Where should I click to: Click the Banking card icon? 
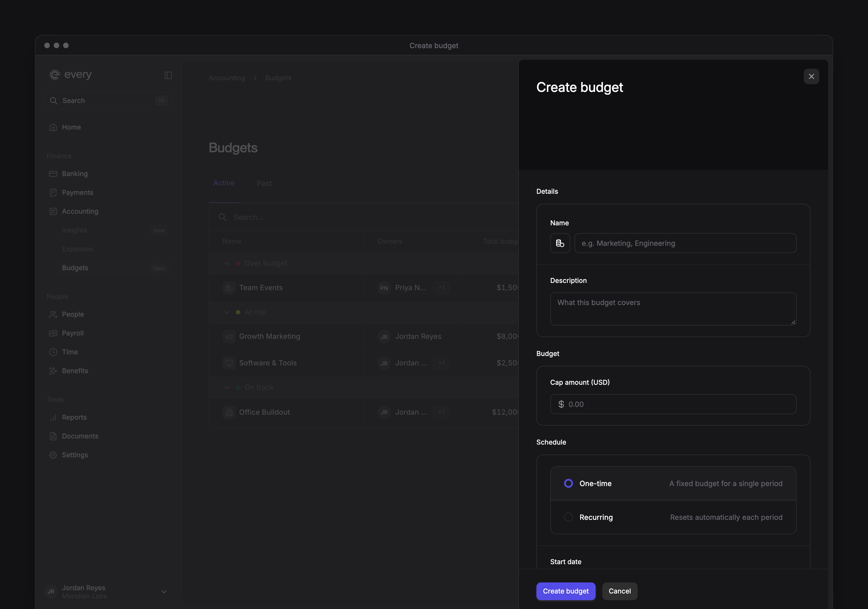(53, 174)
